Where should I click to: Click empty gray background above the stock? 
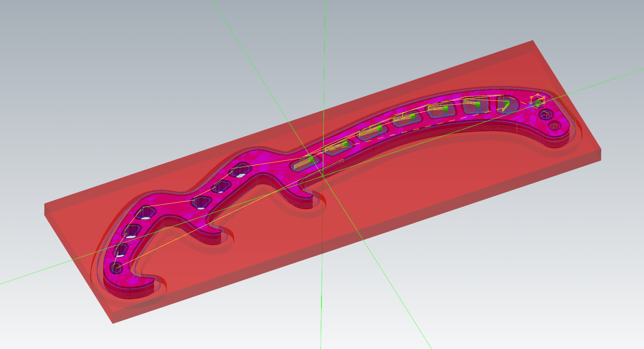[129, 81]
